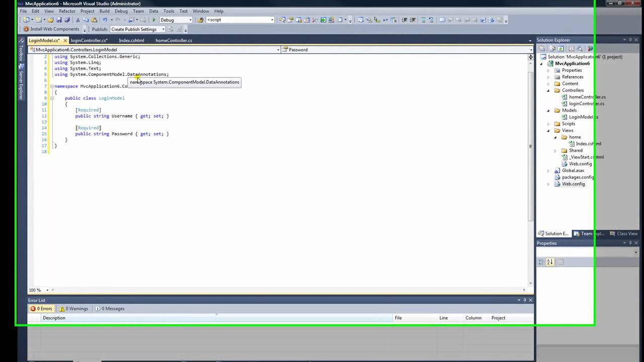644x362 pixels.
Task: Click the Save All toolbar icon
Action: coord(67,20)
